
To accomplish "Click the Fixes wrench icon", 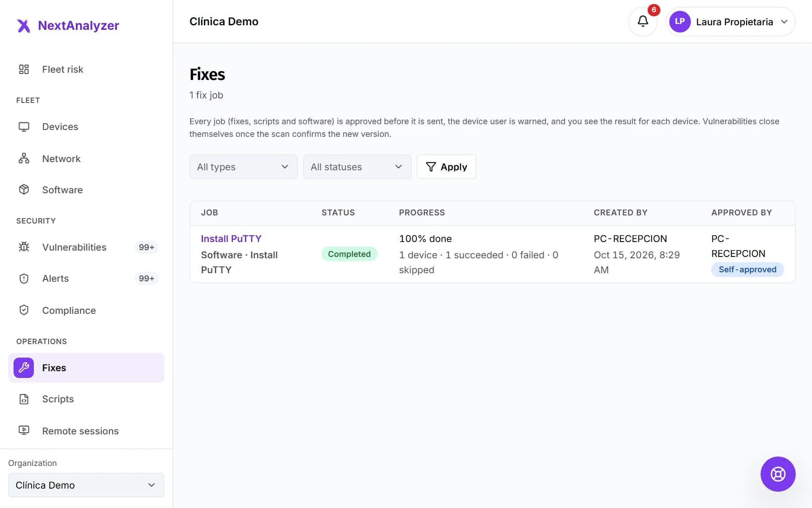I will pyautogui.click(x=23, y=368).
